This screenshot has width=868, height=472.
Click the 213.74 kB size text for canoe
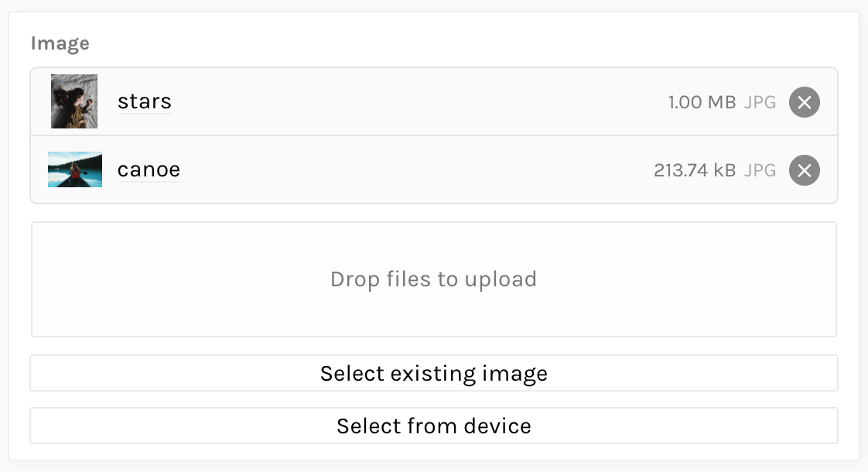(693, 169)
